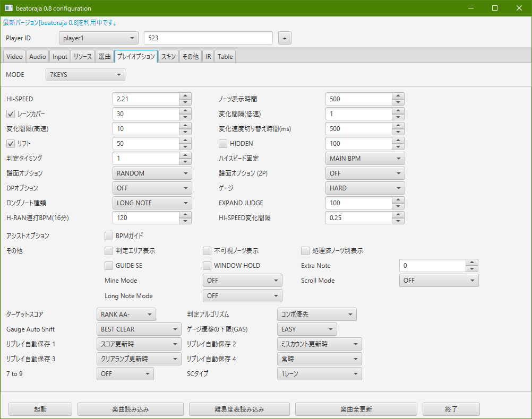This screenshot has width=532, height=419.
Task: Click the 楽曲全更新 button
Action: [x=356, y=409]
